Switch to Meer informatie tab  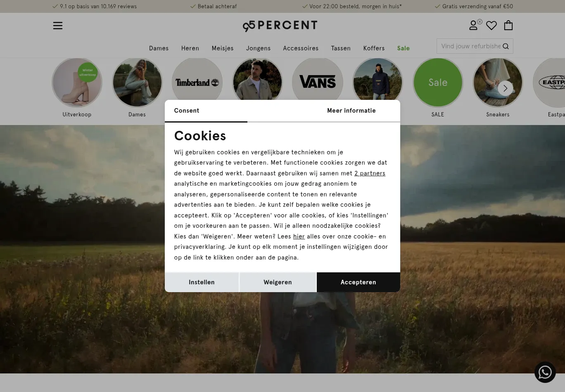[351, 111]
